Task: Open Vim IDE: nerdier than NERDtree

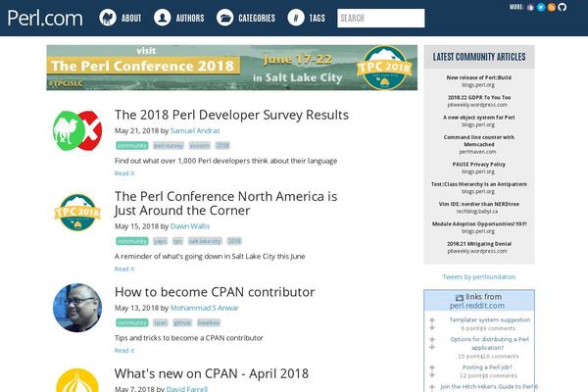Action: pos(479,204)
